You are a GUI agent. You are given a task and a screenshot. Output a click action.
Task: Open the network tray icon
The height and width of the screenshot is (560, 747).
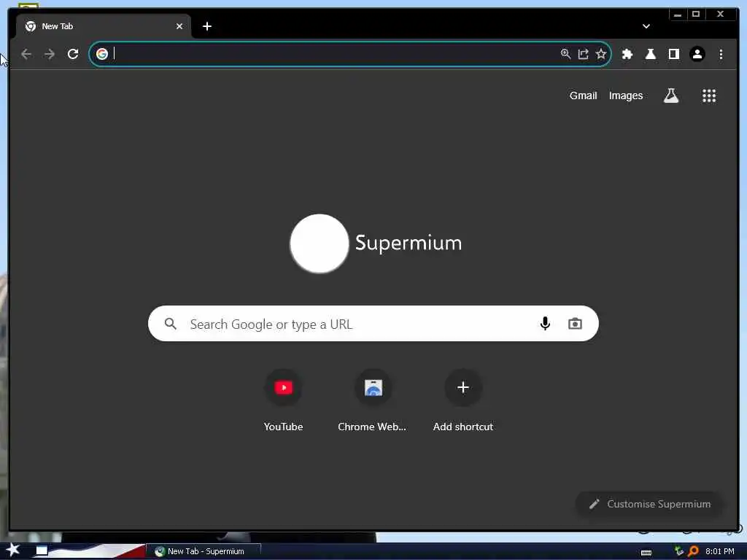coord(679,551)
